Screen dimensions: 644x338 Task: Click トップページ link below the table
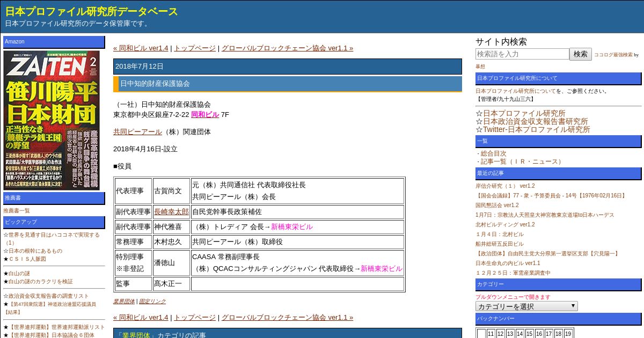tap(195, 318)
